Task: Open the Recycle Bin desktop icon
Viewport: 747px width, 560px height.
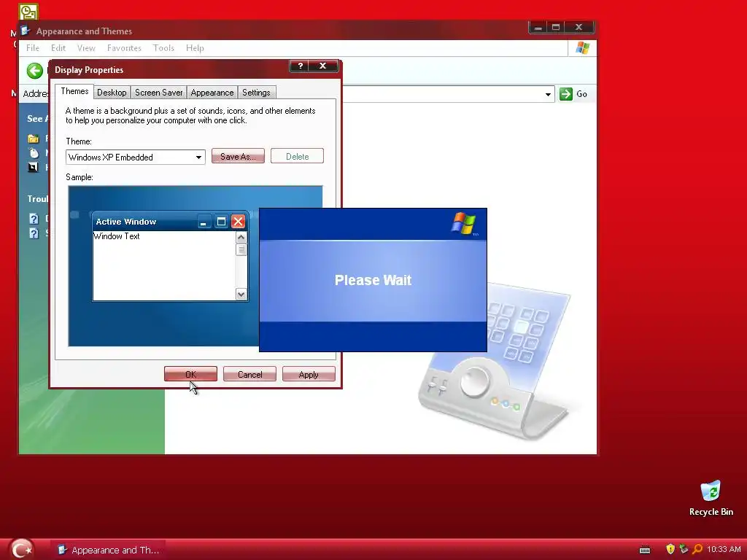Action: [x=711, y=498]
